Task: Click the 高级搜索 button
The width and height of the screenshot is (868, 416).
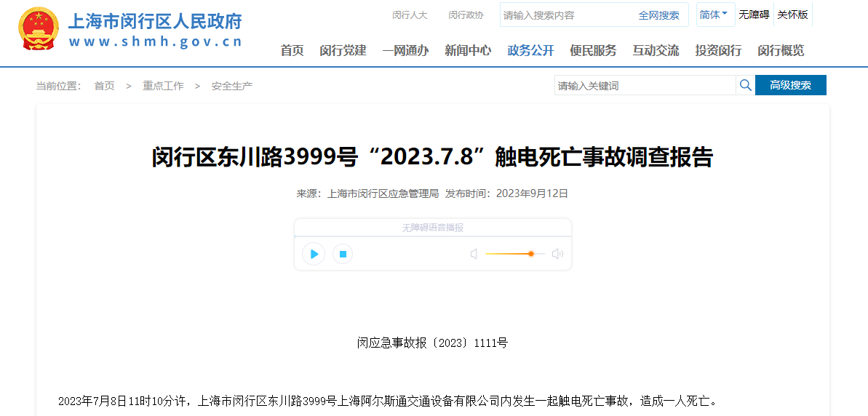Action: (x=790, y=85)
